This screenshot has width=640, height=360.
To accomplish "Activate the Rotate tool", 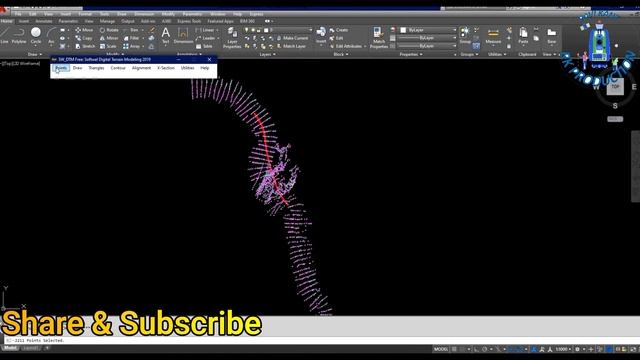I will point(109,30).
